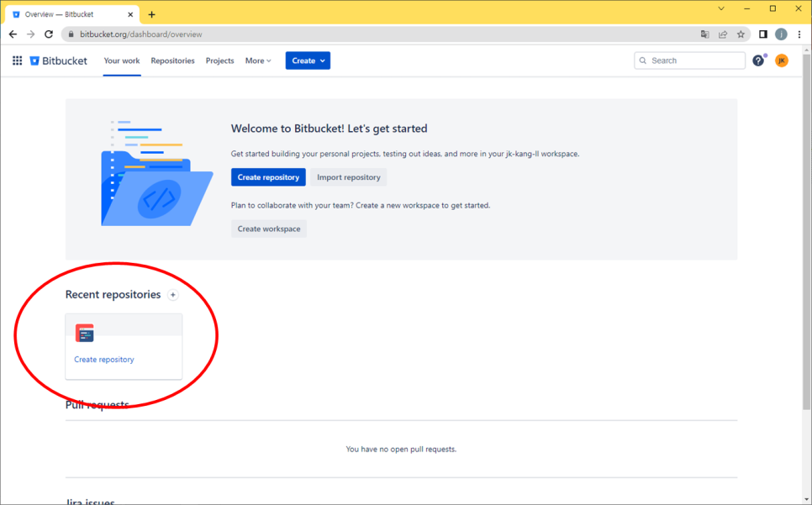The image size is (812, 505).
Task: Click the Welcome to Bitbucket heading
Action: [330, 129]
